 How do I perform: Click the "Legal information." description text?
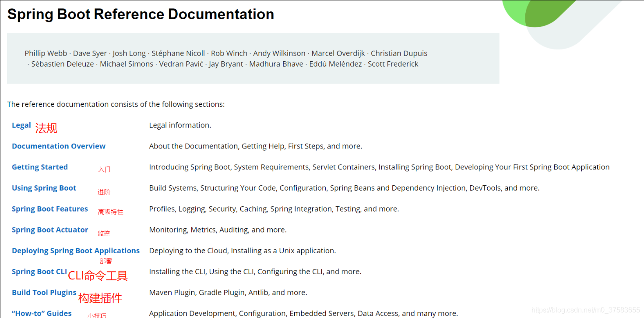click(x=180, y=125)
